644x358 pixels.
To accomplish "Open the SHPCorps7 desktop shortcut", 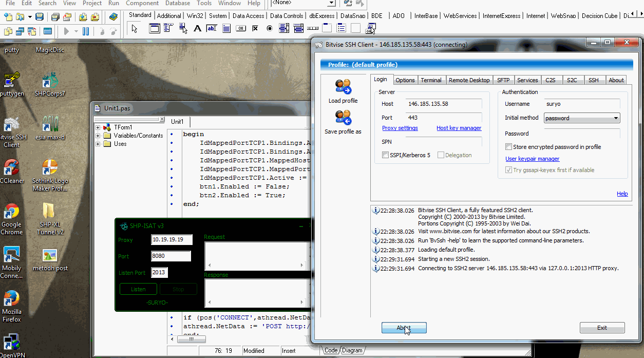I will point(50,85).
